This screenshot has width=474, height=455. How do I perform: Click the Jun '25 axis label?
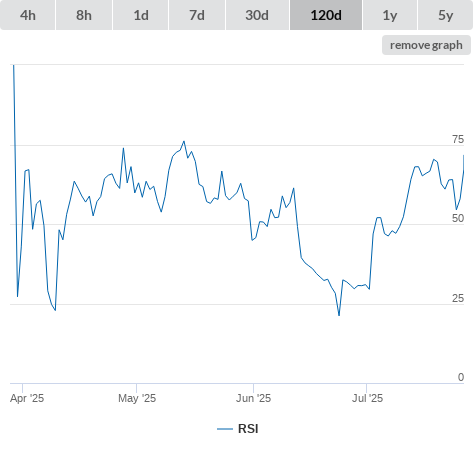(x=253, y=398)
